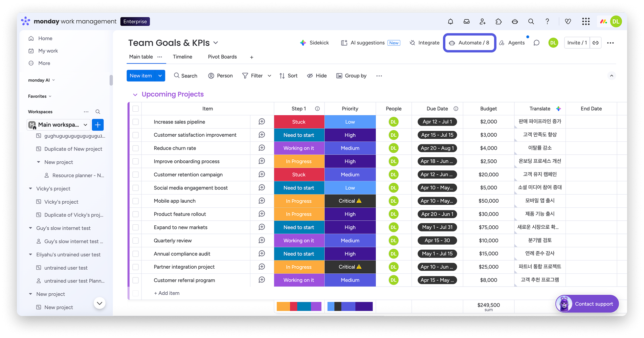
Task: Switch to the Timeline tab
Action: point(182,57)
